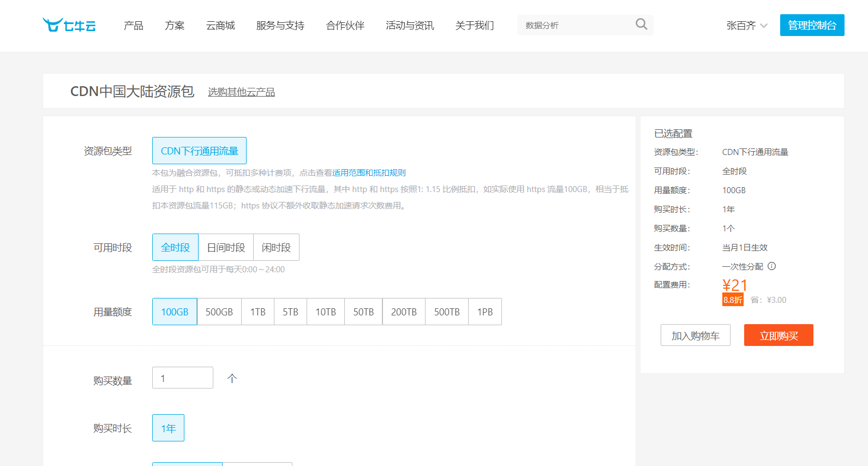This screenshot has height=466, width=868.
Task: Select the 1年 purchase duration
Action: [168, 428]
